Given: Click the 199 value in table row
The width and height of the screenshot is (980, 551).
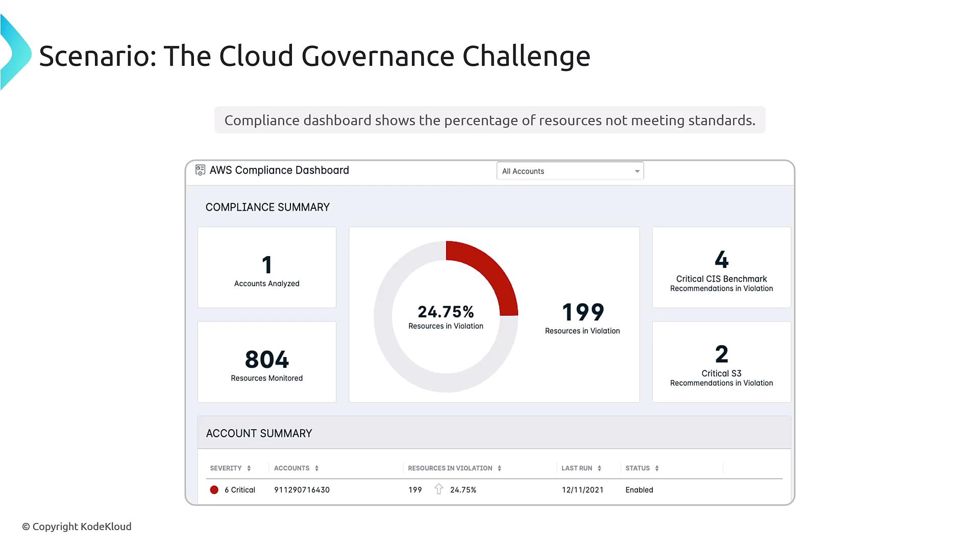Looking at the screenshot, I should (x=415, y=490).
